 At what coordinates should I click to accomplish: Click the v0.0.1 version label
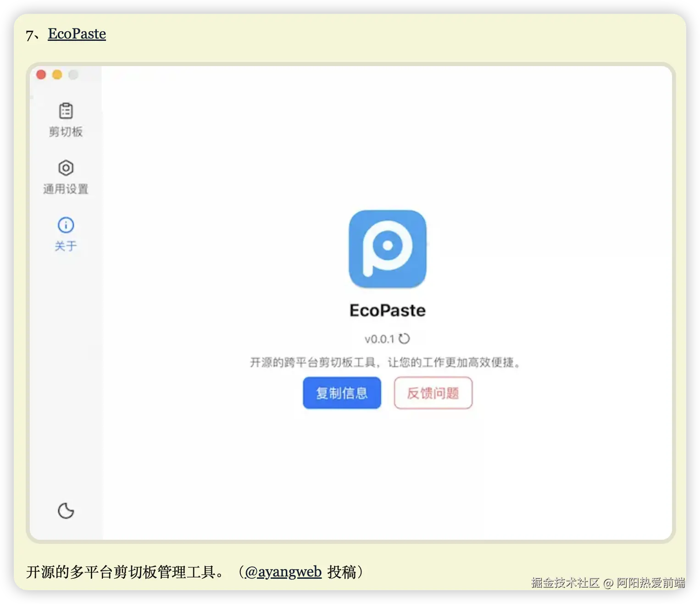379,338
